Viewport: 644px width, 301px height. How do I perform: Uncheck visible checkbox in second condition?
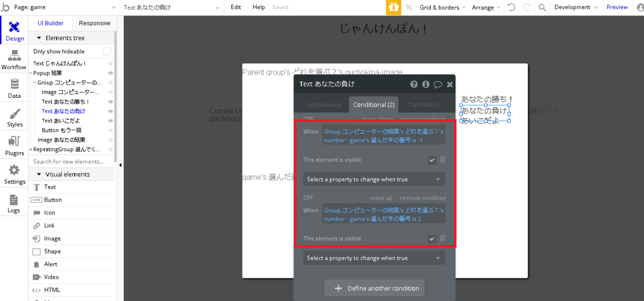click(x=432, y=239)
